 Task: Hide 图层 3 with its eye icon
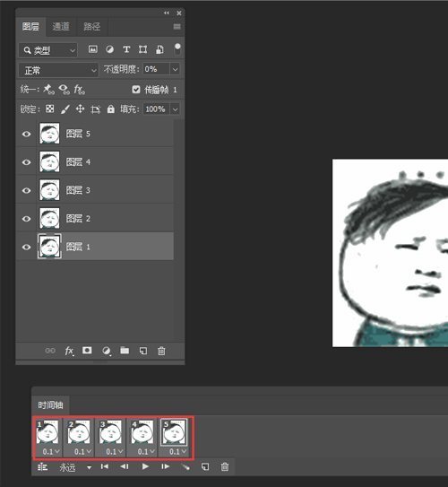click(26, 190)
